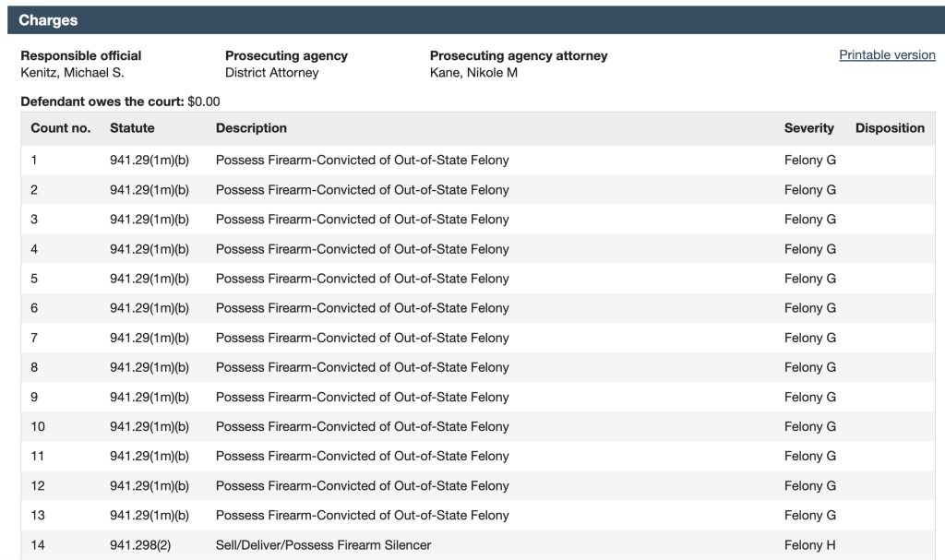This screenshot has height=560, width=945.
Task: Click the Prosecuting agency attorney label
Action: pyautogui.click(x=519, y=56)
